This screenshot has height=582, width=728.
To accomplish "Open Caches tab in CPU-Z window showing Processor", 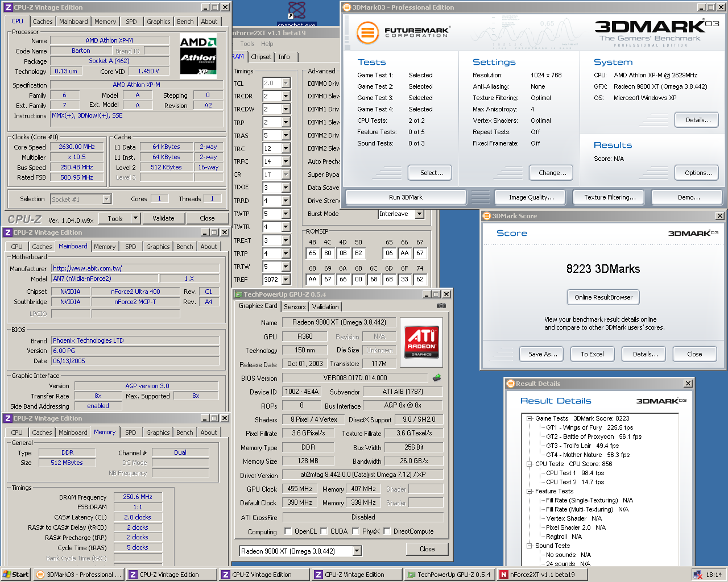I will [x=42, y=22].
